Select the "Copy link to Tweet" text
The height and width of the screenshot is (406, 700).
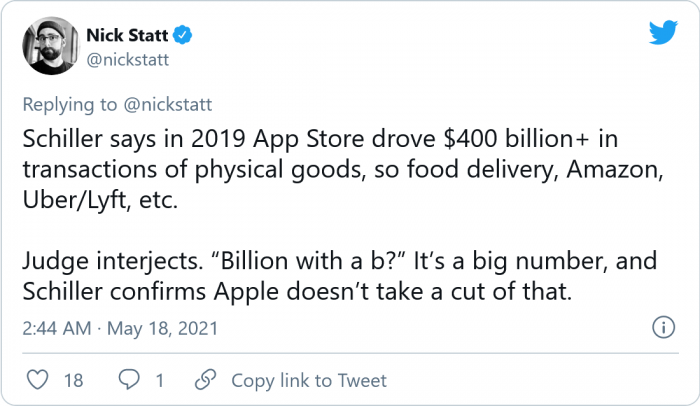point(308,380)
